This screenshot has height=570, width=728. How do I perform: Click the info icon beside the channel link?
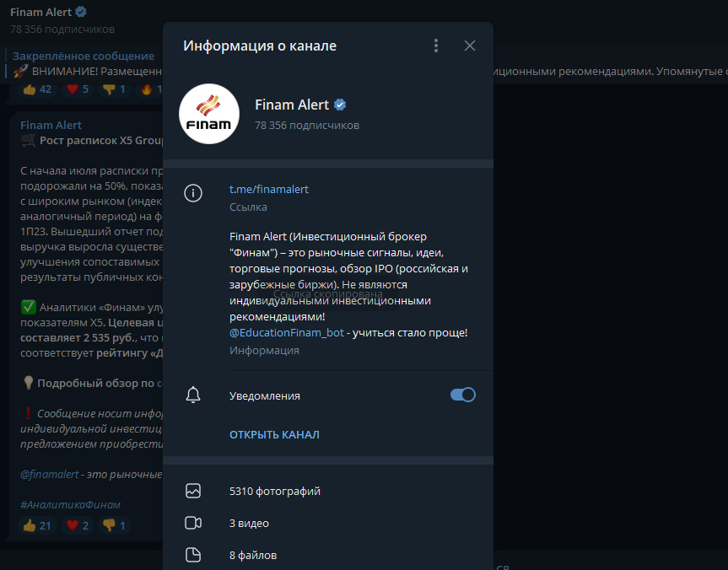(x=193, y=193)
